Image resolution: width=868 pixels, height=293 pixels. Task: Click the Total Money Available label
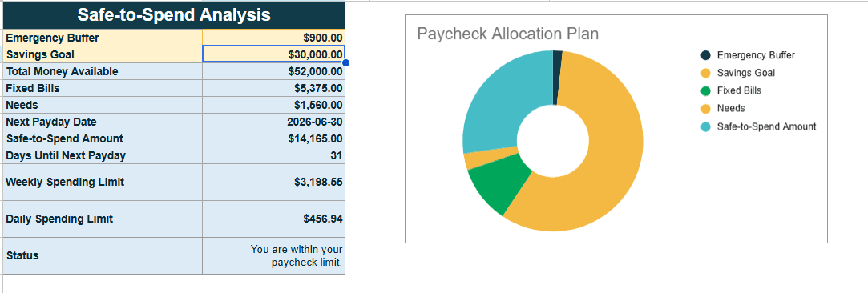pos(103,71)
